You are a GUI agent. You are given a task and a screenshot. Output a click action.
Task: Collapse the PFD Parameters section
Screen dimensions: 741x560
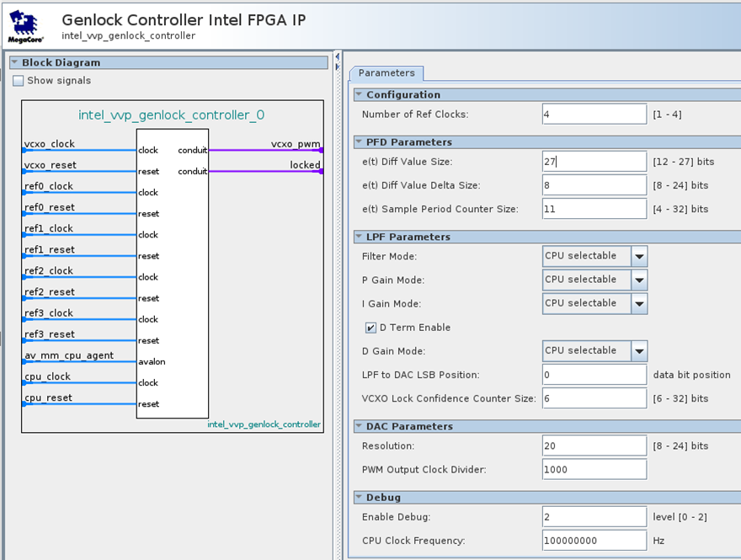pyautogui.click(x=360, y=142)
